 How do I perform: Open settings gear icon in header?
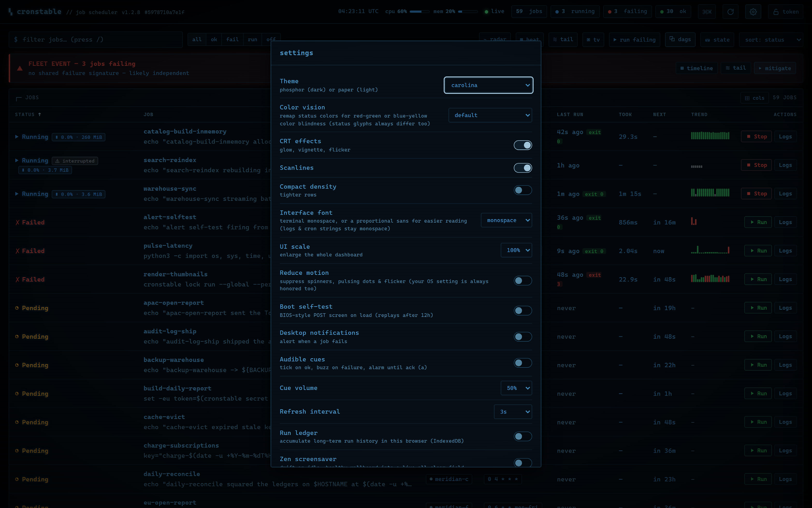click(x=753, y=12)
